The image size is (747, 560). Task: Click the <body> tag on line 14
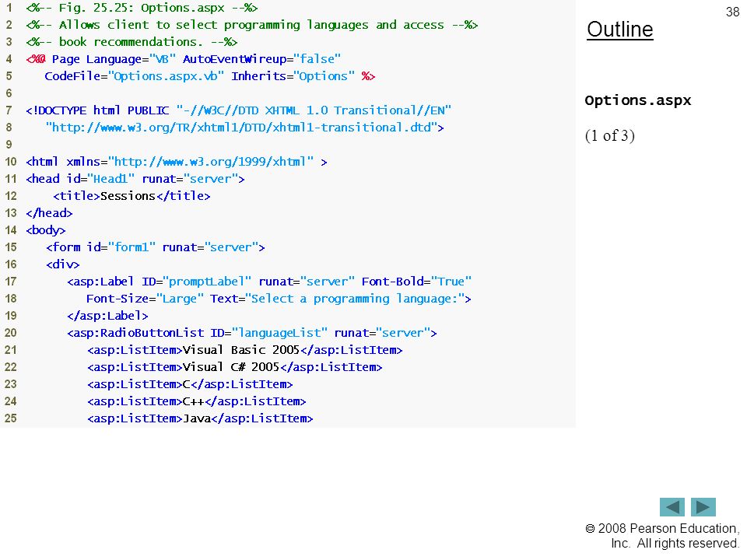coord(46,230)
